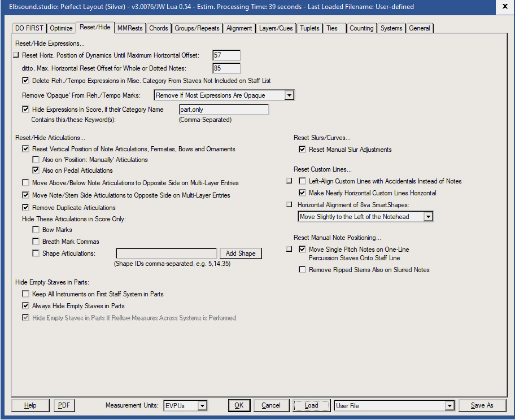515x420 pixels.
Task: Click the category keyword input containing part,only
Action: [223, 109]
